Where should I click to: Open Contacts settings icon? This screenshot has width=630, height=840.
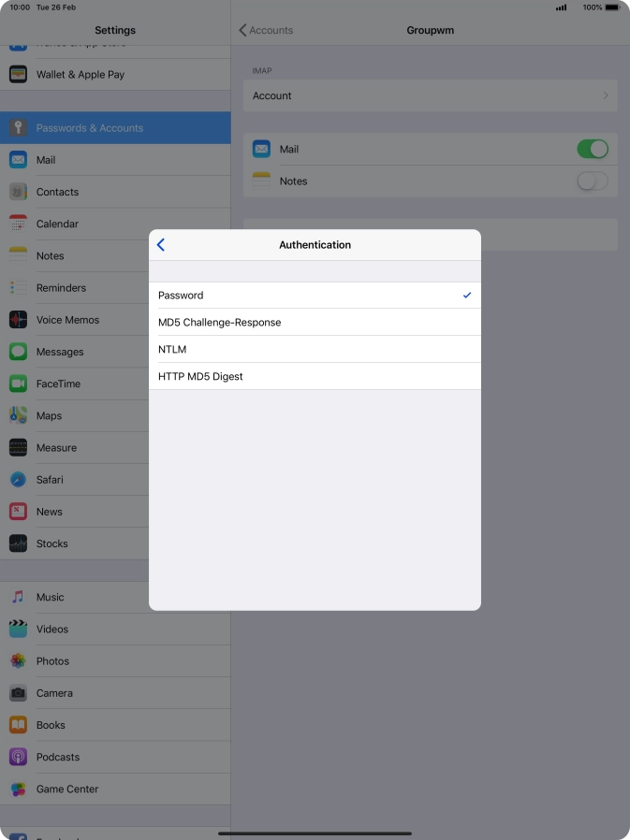pyautogui.click(x=18, y=192)
